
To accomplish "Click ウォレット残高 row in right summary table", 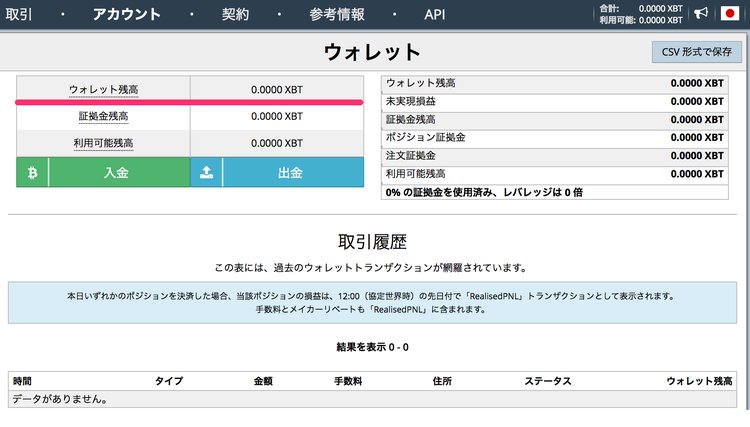I will 555,83.
